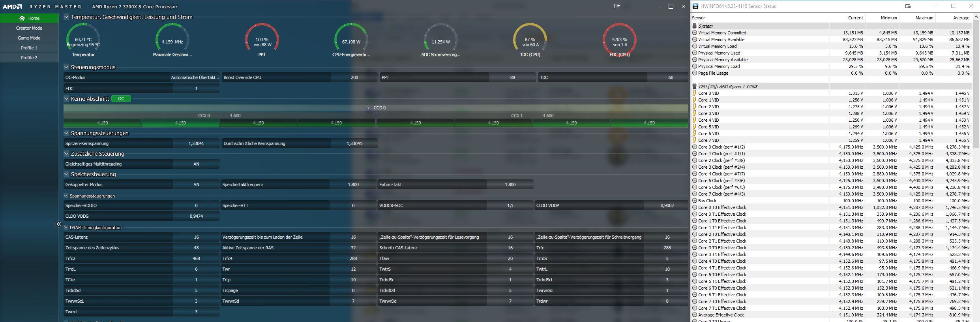Toggle Gleichzeitiges Multithreading AN value

(196, 164)
